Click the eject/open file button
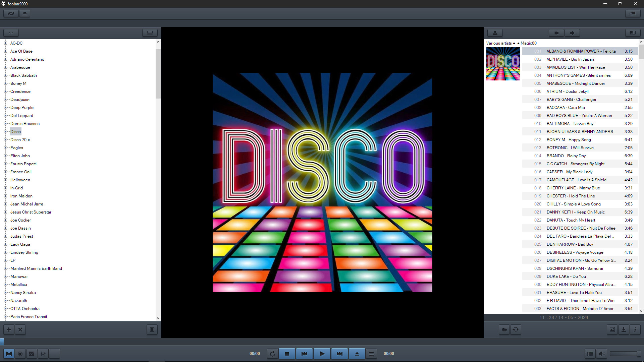This screenshot has height=362, width=644. click(x=357, y=354)
